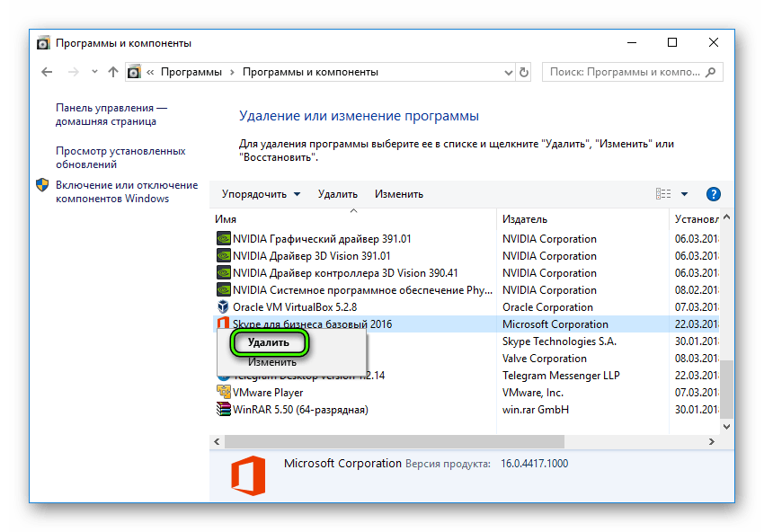Image resolution: width=764 pixels, height=532 pixels.
Task: Click the horizontal scrollbar left arrow
Action: [x=217, y=442]
